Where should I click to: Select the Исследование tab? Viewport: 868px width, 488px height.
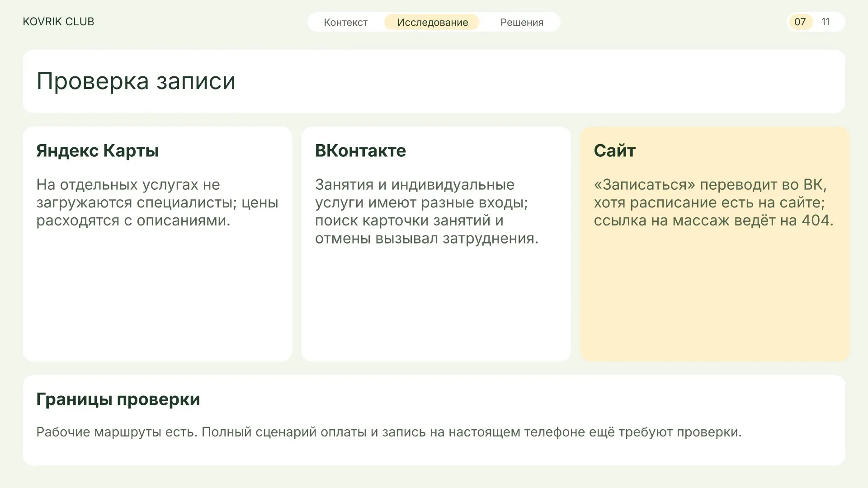click(432, 22)
